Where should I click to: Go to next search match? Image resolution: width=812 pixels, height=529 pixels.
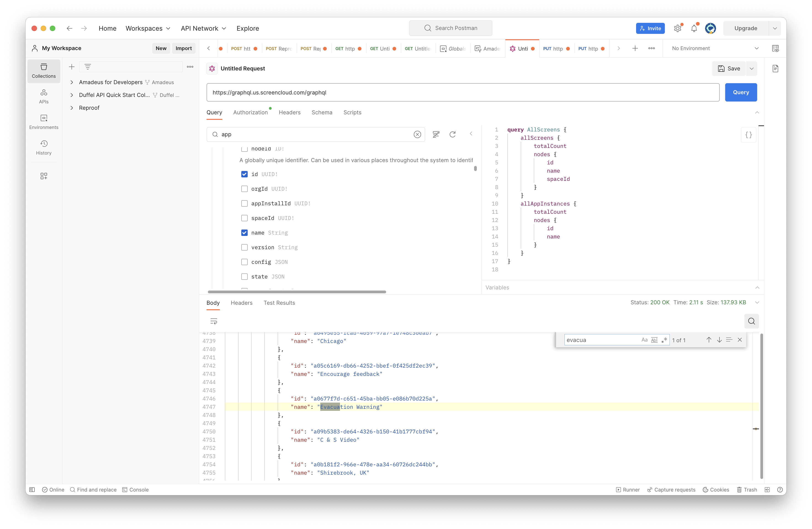[719, 340]
